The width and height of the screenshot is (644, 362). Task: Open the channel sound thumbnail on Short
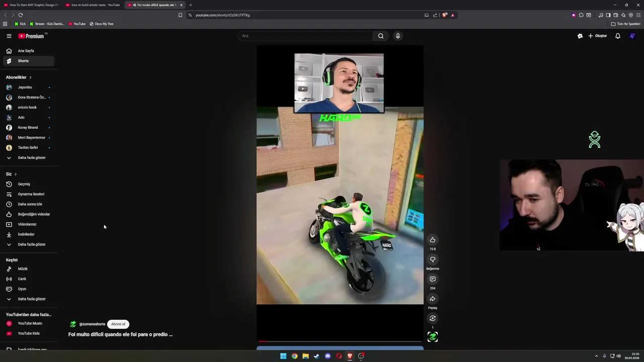pyautogui.click(x=433, y=337)
